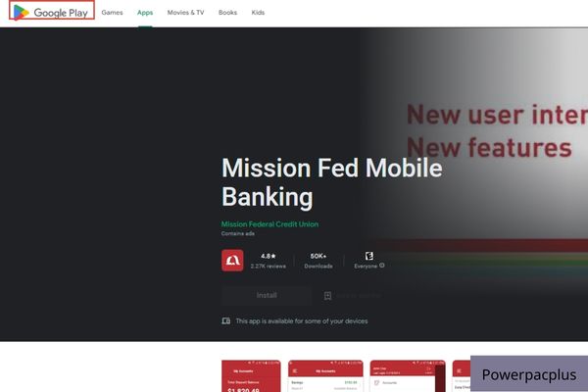
Task: Open the Games section
Action: [112, 13]
